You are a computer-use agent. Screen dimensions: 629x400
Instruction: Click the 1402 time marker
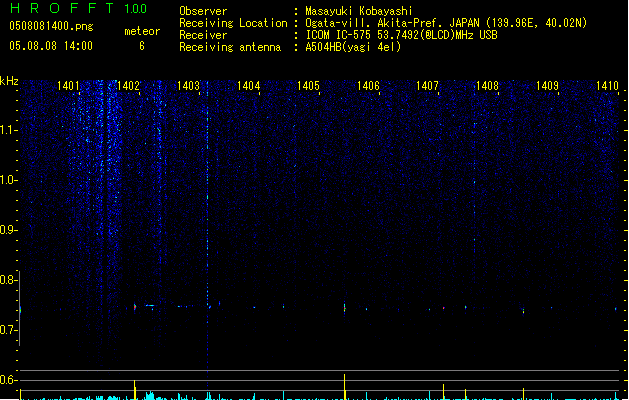(128, 86)
